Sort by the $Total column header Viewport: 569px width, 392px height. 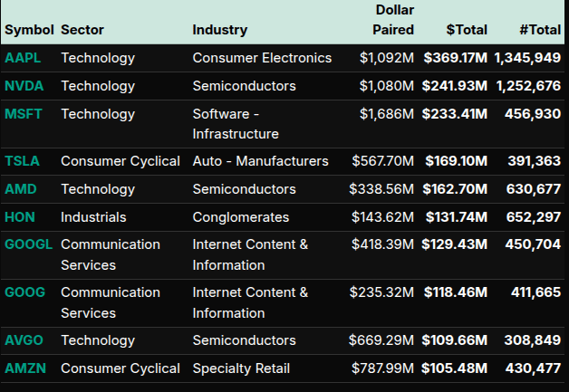point(467,30)
